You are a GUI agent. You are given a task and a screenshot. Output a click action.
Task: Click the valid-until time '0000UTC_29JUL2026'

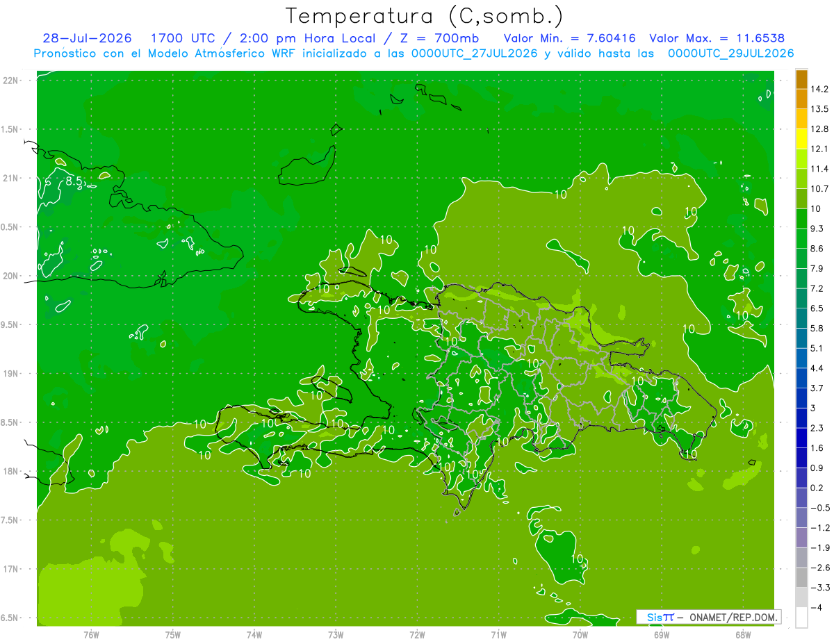point(730,53)
